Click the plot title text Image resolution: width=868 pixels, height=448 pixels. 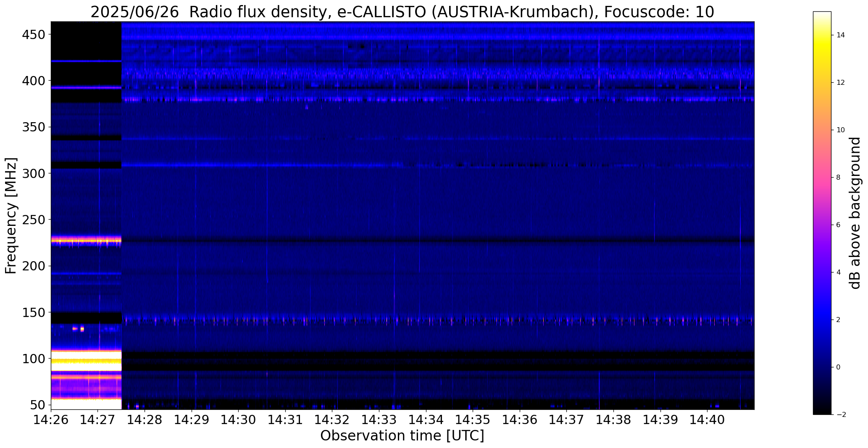tap(402, 12)
